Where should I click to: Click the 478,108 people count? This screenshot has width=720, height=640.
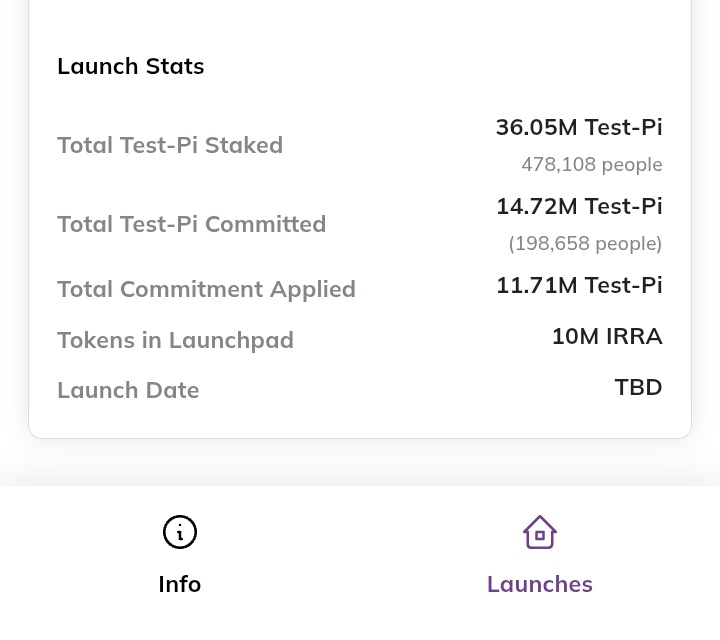(x=591, y=165)
